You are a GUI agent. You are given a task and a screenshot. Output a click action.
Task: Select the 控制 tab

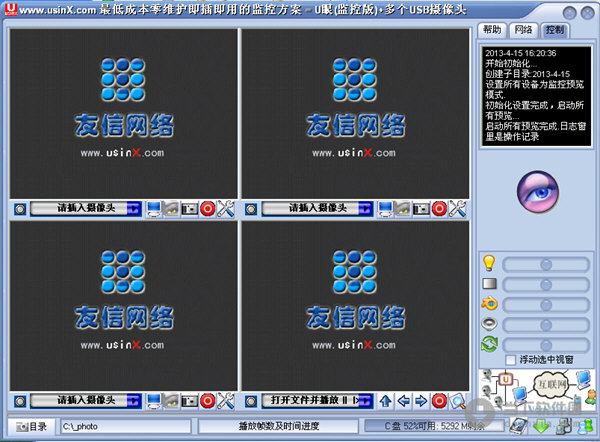pos(555,30)
